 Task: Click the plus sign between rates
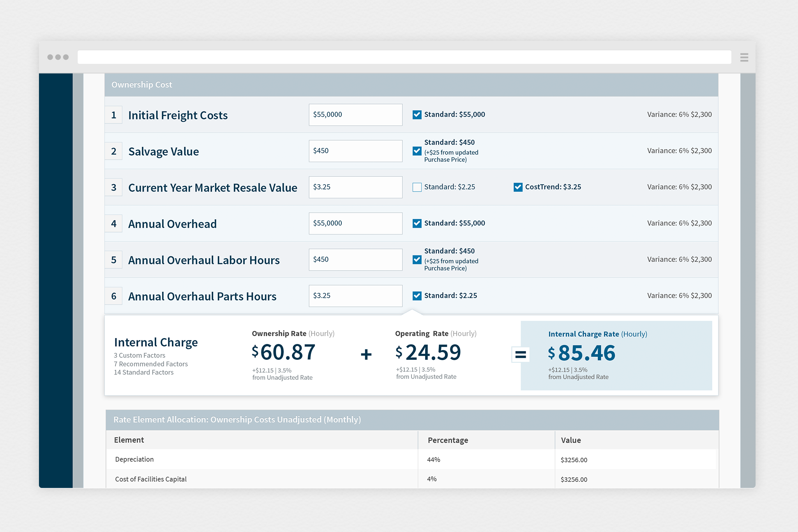pos(366,354)
